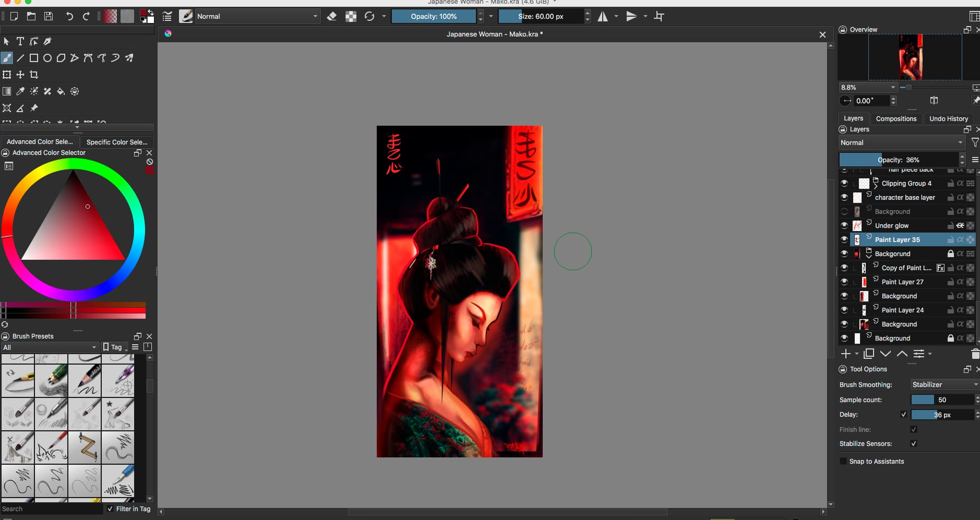
Task: Open the brush preset chooser
Action: coord(186,16)
